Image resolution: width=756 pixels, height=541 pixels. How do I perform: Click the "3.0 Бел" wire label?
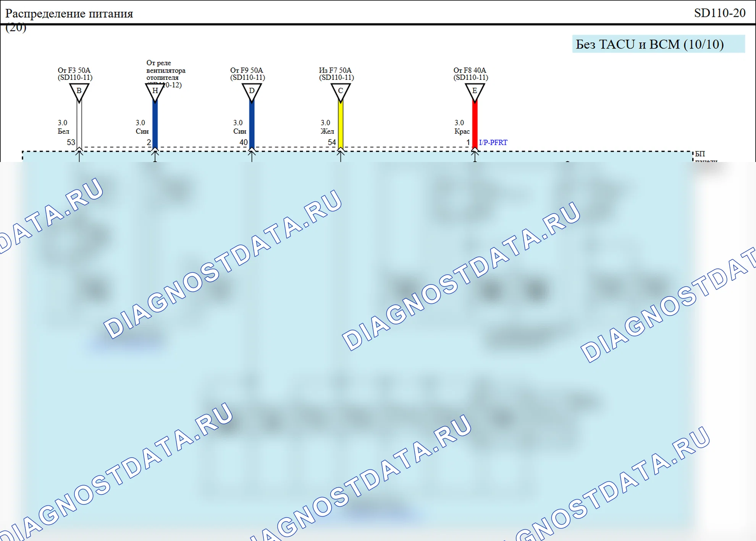pyautogui.click(x=63, y=127)
